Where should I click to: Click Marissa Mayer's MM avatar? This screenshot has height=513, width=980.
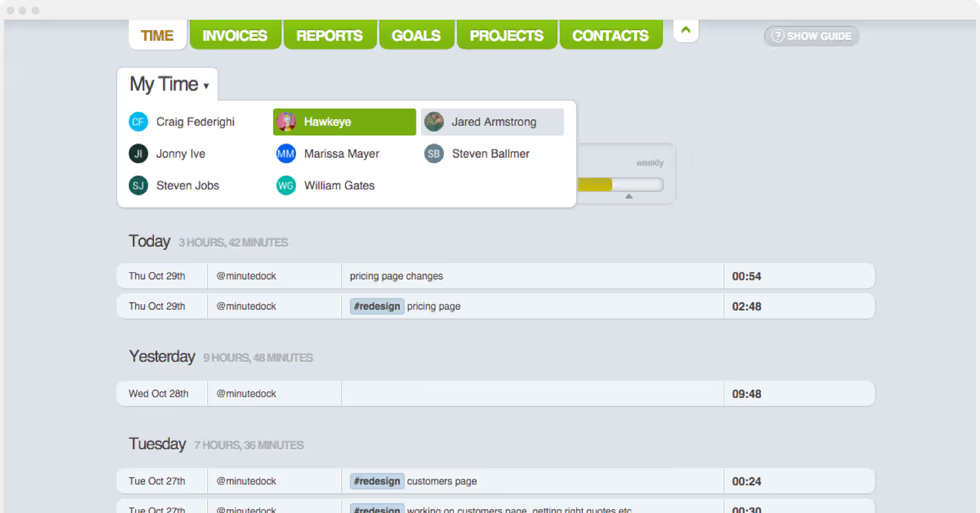pyautogui.click(x=286, y=153)
